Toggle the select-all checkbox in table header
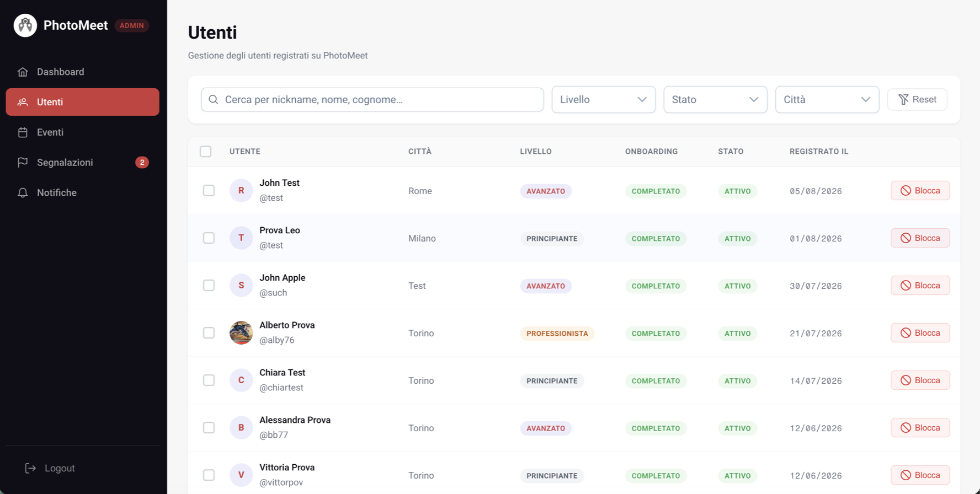The image size is (980, 494). point(206,152)
